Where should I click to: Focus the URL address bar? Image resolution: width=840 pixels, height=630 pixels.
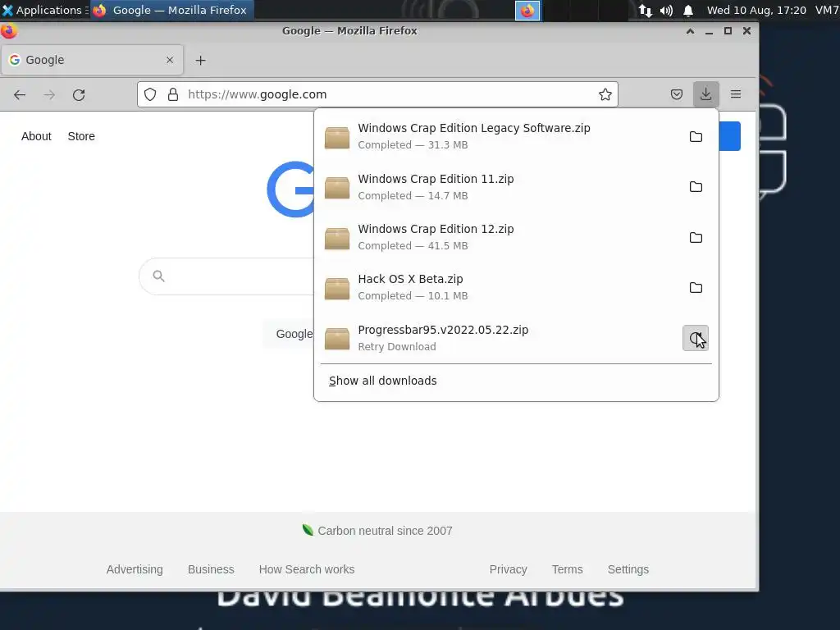(377, 94)
